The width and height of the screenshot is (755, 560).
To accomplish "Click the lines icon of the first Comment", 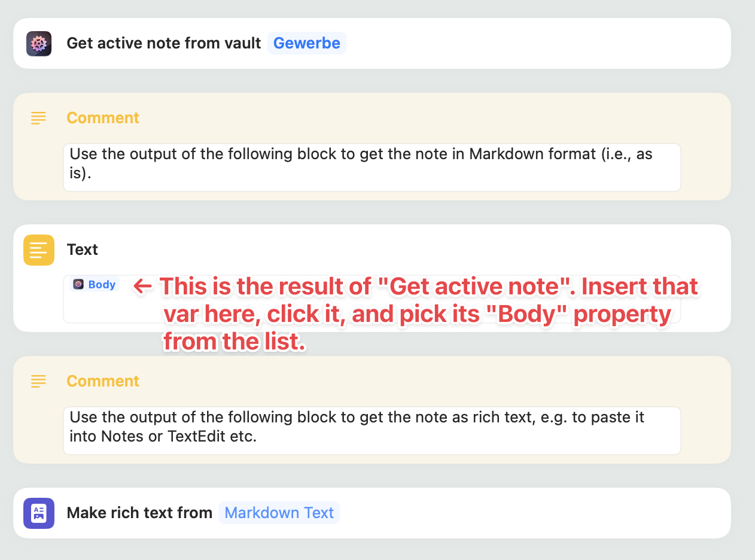I will (x=38, y=118).
